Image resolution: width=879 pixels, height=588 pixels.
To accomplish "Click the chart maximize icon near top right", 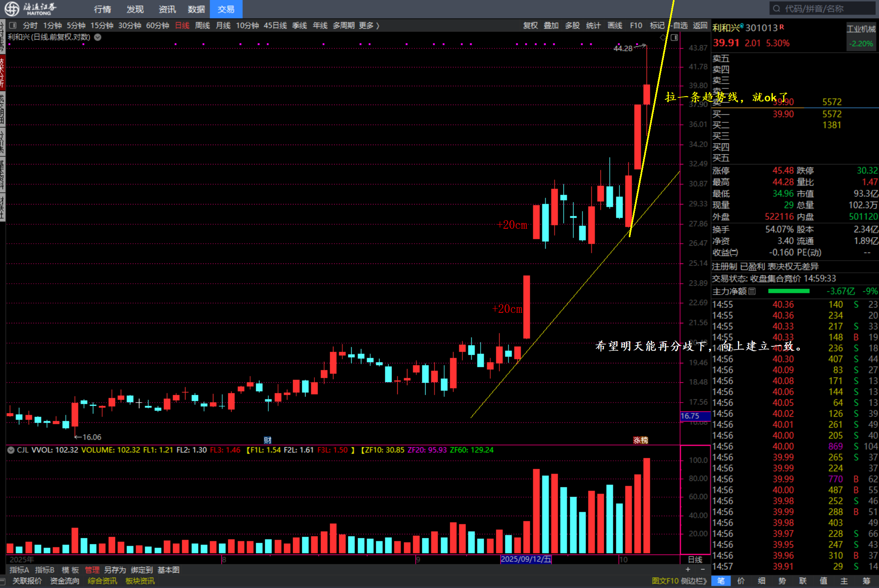I will (674, 38).
